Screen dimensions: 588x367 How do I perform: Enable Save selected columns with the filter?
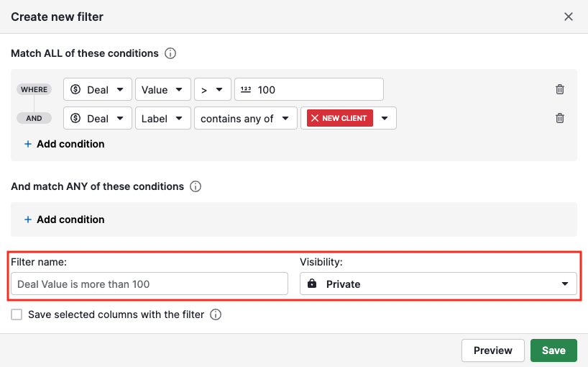(x=17, y=314)
